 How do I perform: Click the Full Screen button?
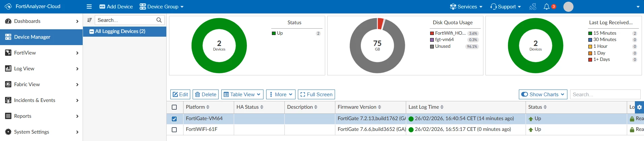[316, 95]
